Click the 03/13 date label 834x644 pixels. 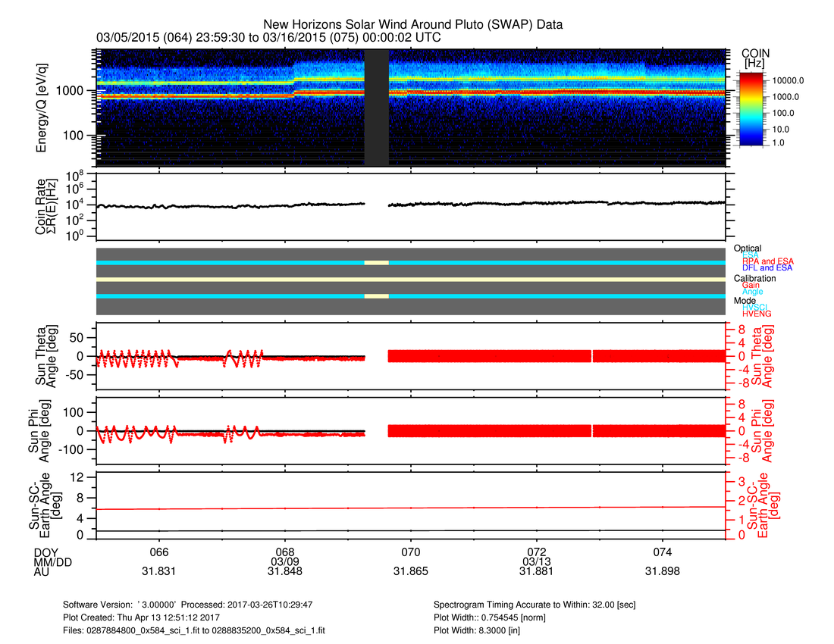(x=537, y=561)
